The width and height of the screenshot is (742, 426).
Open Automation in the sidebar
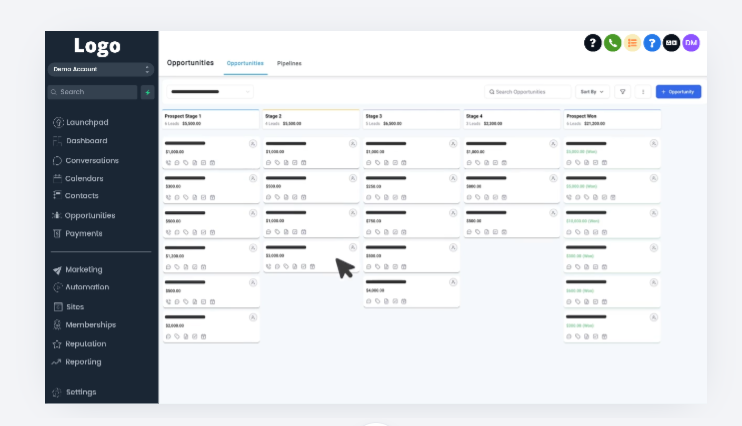87,287
